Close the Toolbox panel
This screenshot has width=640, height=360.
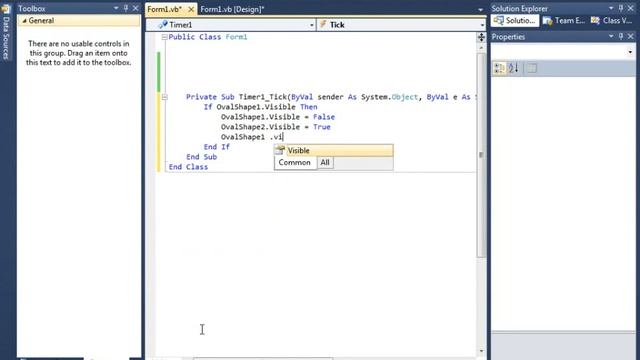[x=136, y=8]
